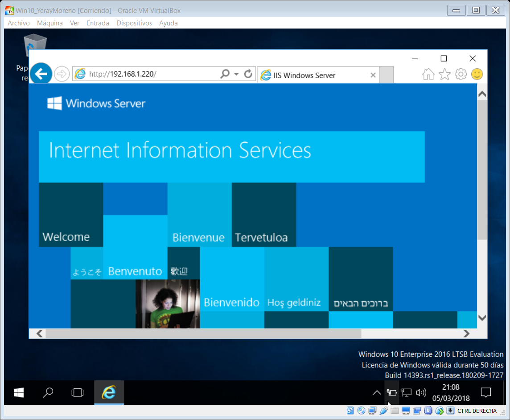Open the Windows Start menu

tap(19, 393)
